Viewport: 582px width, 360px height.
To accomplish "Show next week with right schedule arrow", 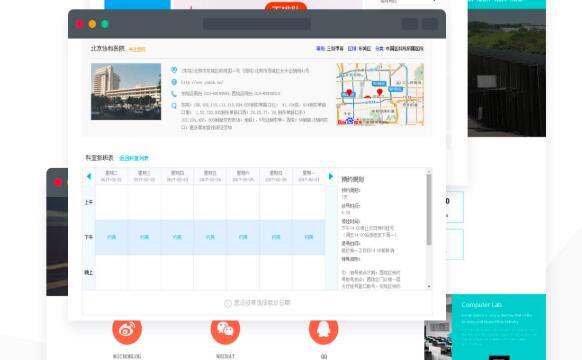I will (331, 176).
